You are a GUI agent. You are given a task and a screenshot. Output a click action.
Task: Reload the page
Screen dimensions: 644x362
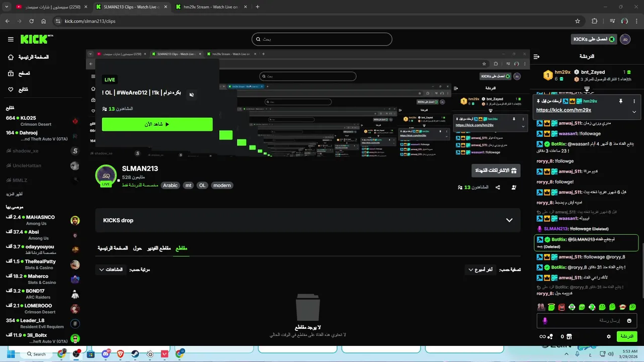(x=31, y=21)
